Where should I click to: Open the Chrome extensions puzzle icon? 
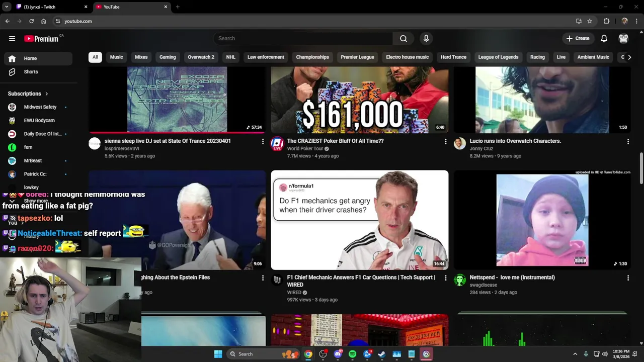point(606,21)
